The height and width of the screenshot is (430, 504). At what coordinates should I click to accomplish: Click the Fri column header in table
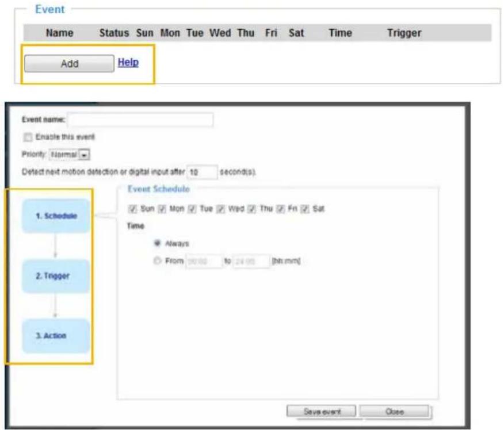tap(271, 33)
